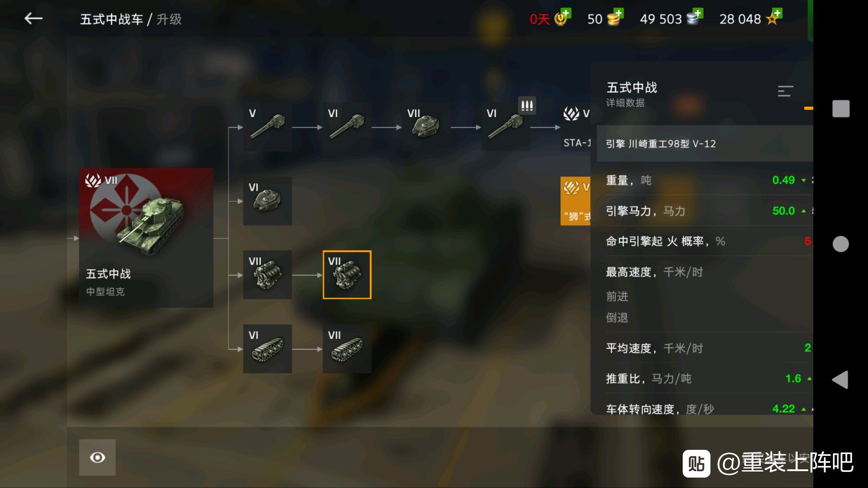Select the highlighted tier VII engine
This screenshot has width=868, height=488.
[x=347, y=275]
